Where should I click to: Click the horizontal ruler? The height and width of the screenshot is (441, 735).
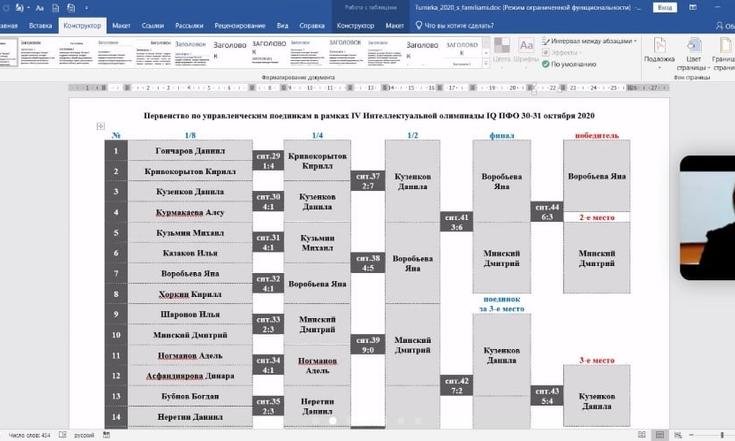(369, 88)
